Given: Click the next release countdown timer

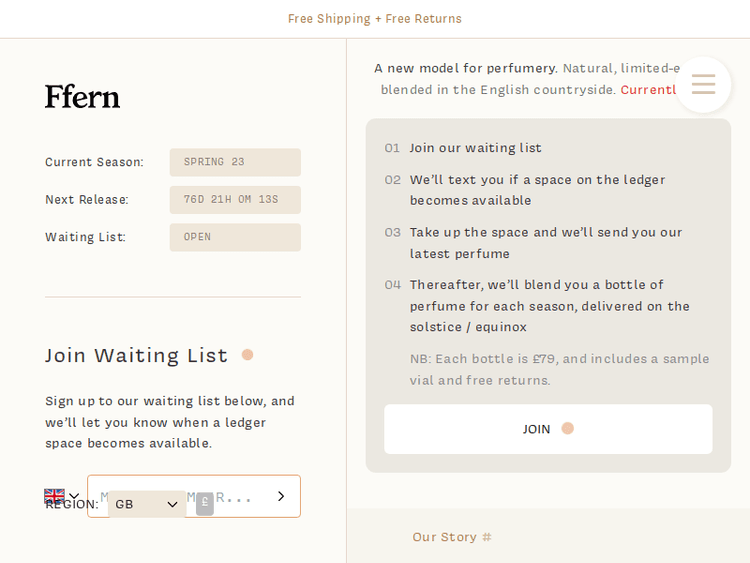Looking at the screenshot, I should coord(235,200).
